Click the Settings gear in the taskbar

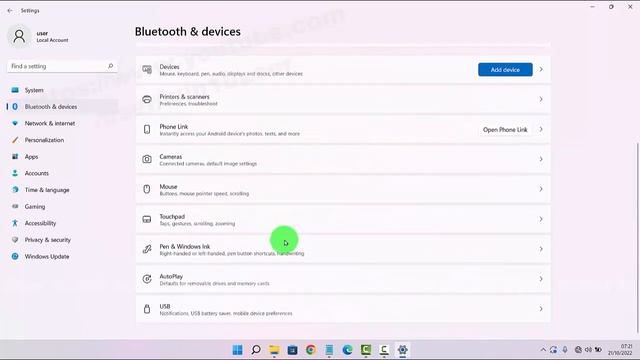click(x=402, y=350)
